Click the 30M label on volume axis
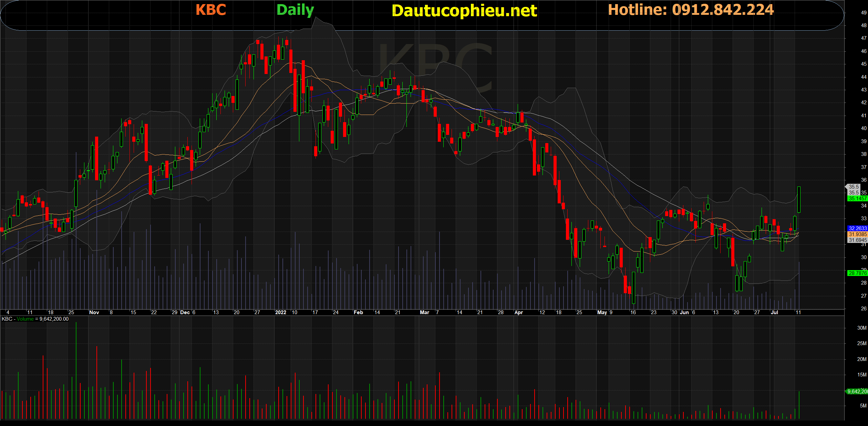The width and height of the screenshot is (868, 426). coord(861,328)
